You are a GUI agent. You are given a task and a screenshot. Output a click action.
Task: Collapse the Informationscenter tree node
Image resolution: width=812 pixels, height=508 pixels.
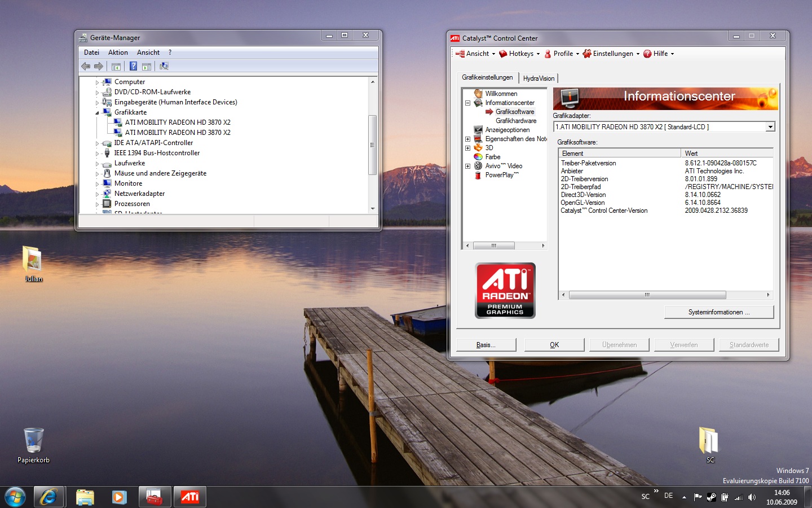point(467,103)
